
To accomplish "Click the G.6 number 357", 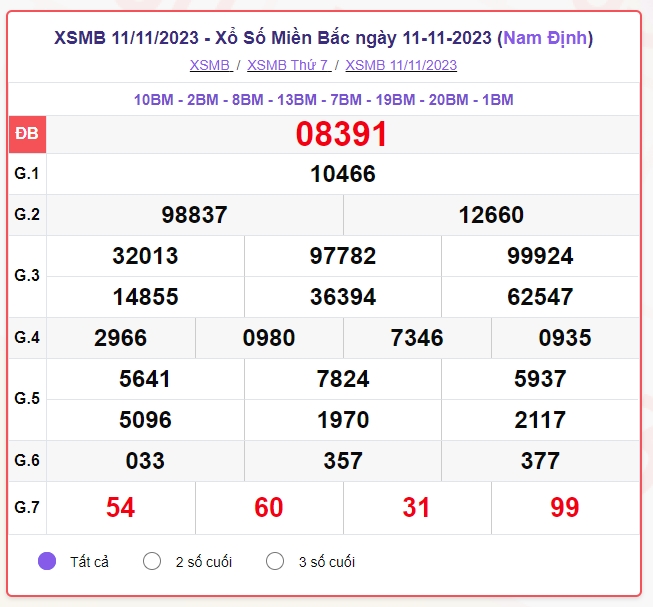I will click(343, 461).
